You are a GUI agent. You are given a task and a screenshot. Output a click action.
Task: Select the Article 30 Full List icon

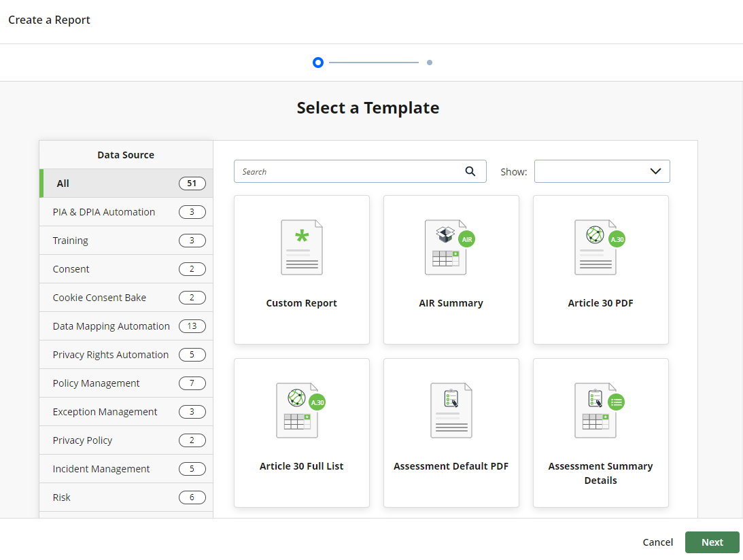tap(296, 410)
